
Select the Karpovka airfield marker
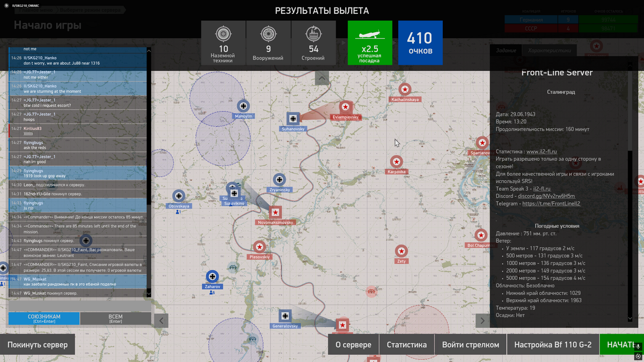(x=396, y=161)
